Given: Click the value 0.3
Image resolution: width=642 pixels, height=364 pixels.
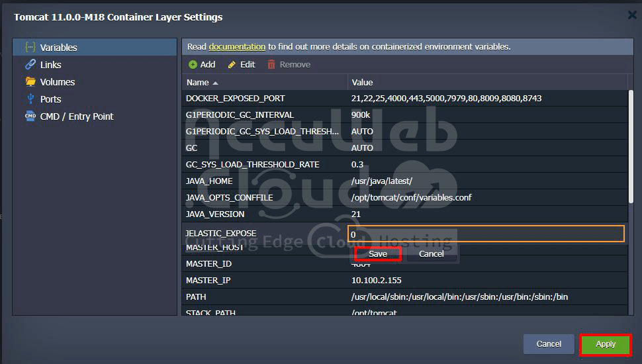Looking at the screenshot, I should [357, 165].
